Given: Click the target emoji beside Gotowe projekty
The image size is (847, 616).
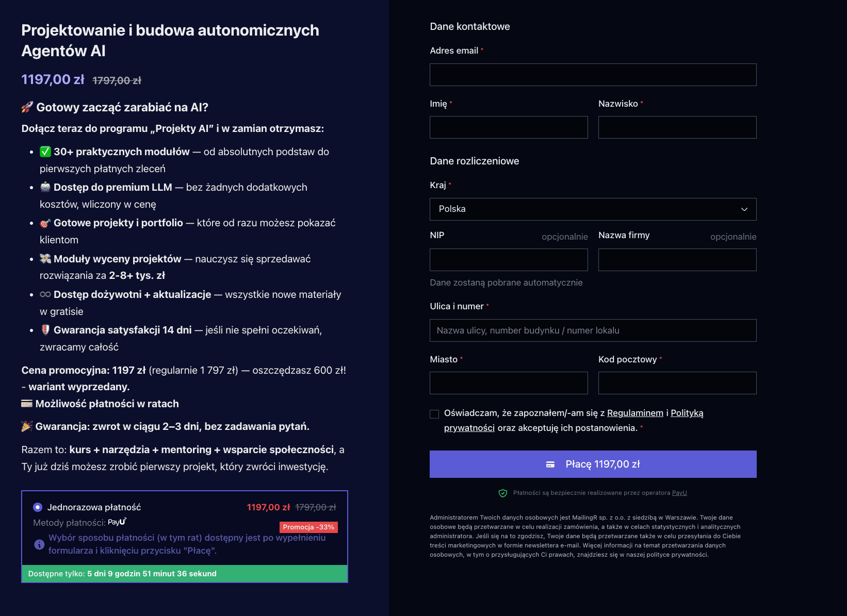Looking at the screenshot, I should coord(45,223).
